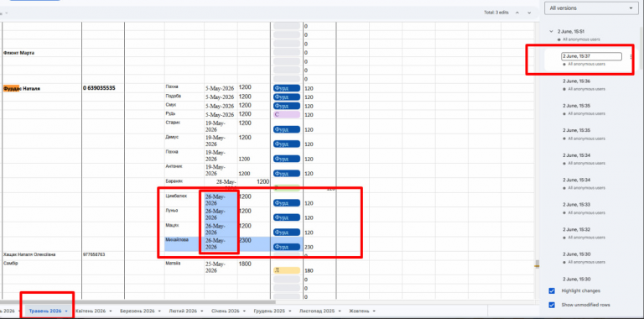Screen dimensions: 644x319
Task: Go to the previous edit arrow
Action: [x=517, y=13]
